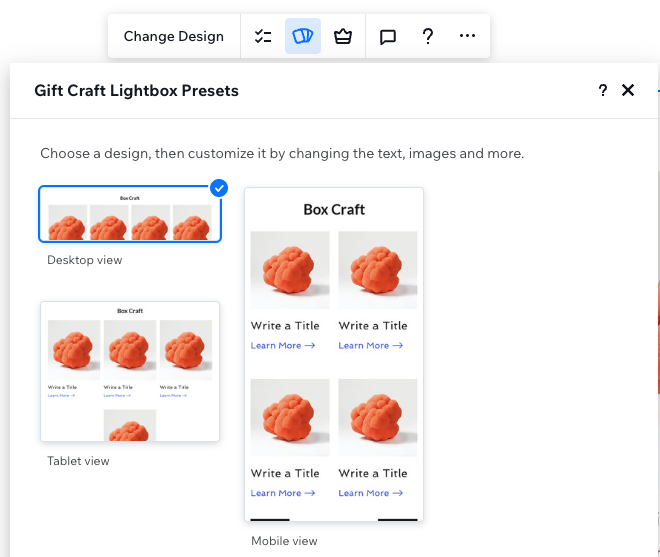Click the Desktop view label

[85, 260]
